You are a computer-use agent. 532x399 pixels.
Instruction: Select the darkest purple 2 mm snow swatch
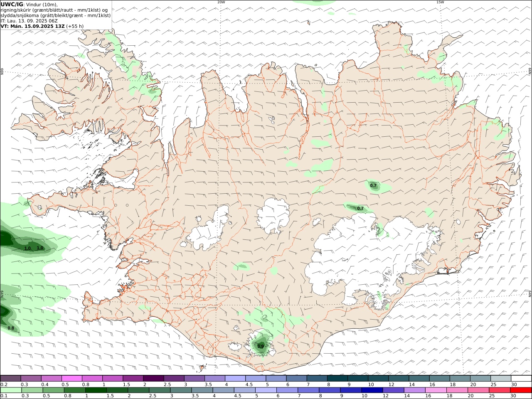pos(153,378)
